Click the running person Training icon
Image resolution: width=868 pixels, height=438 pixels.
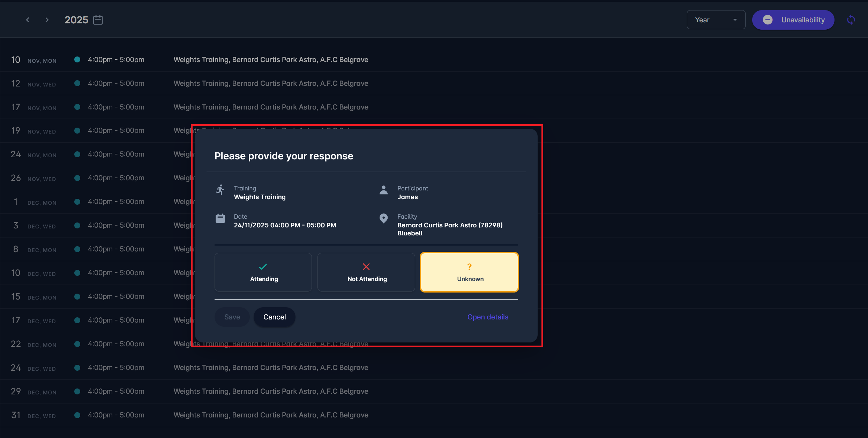pyautogui.click(x=220, y=190)
